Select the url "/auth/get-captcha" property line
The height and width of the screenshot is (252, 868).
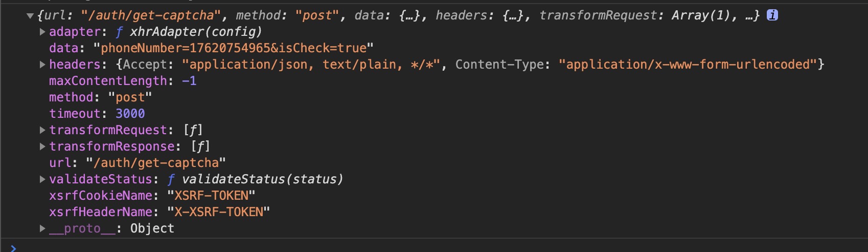[138, 163]
